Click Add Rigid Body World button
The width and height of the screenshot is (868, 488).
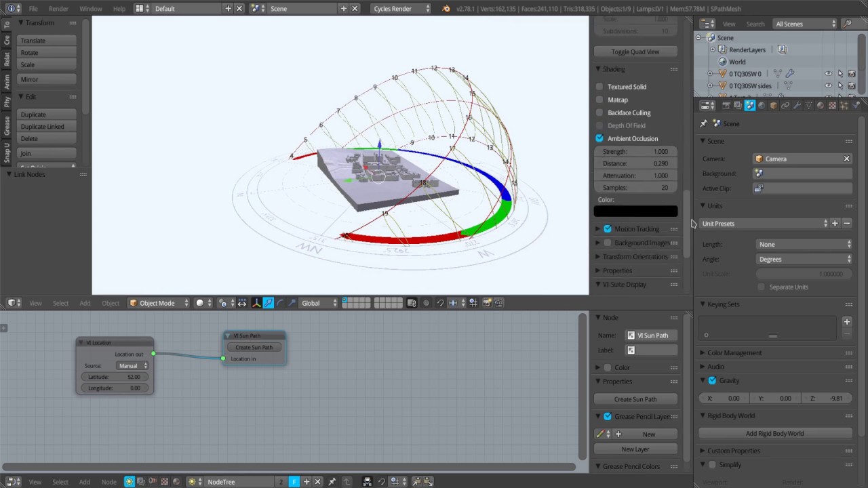point(775,434)
